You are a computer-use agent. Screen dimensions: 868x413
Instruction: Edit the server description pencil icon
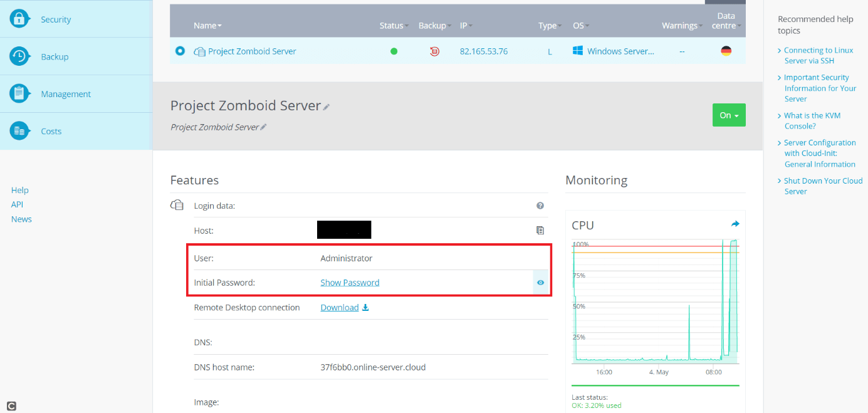[x=263, y=127]
